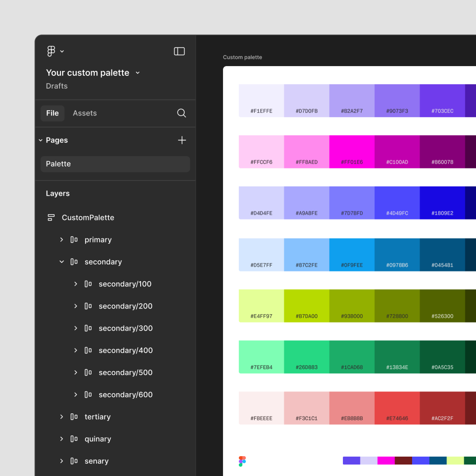Click the component icon beside secondary/500
476x476 pixels.
click(88, 372)
